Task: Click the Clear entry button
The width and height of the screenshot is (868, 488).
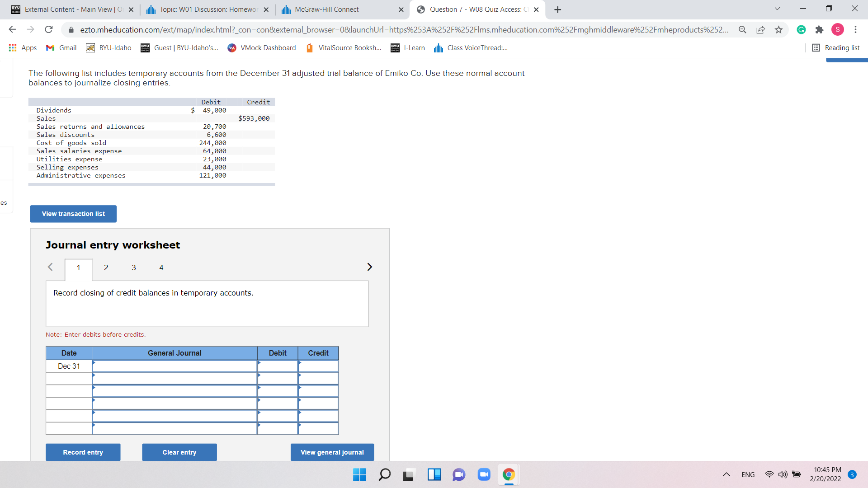Action: (179, 452)
